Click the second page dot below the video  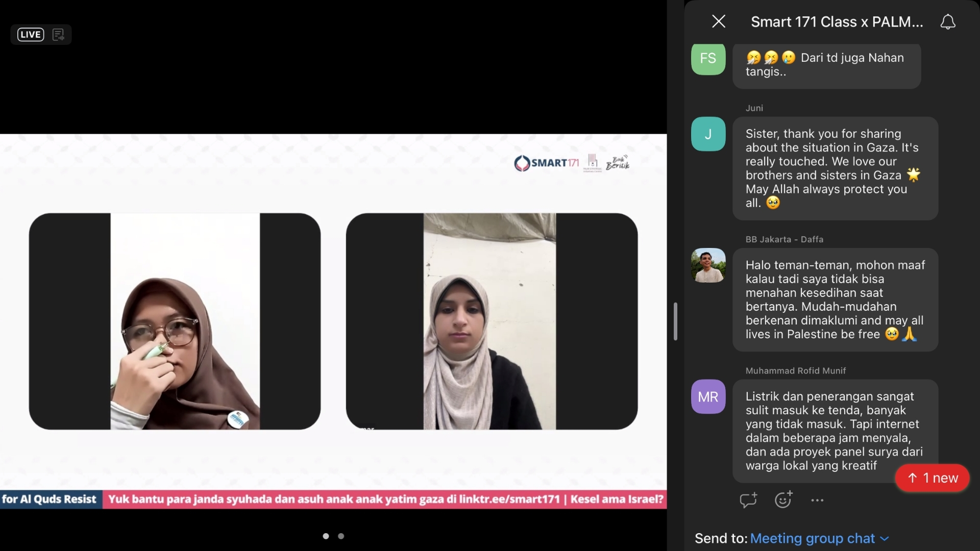tap(341, 536)
